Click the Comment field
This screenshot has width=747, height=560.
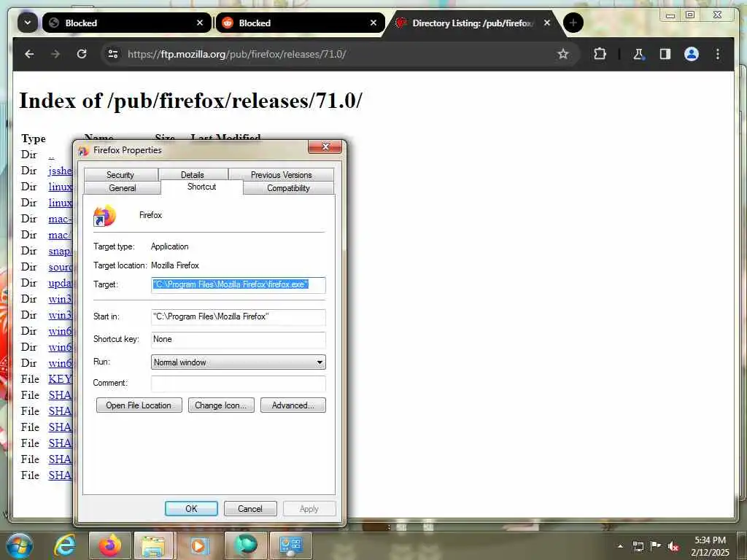tap(239, 384)
